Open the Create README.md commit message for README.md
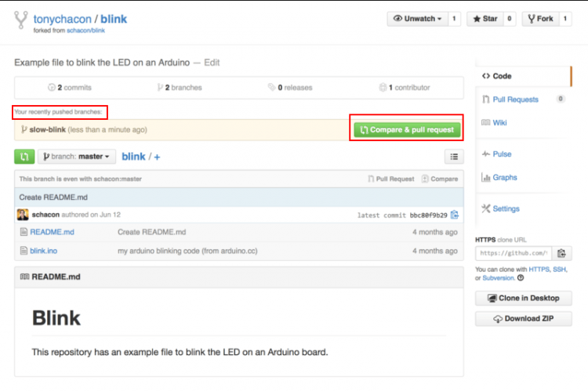The height and width of the screenshot is (391, 588). tap(152, 232)
